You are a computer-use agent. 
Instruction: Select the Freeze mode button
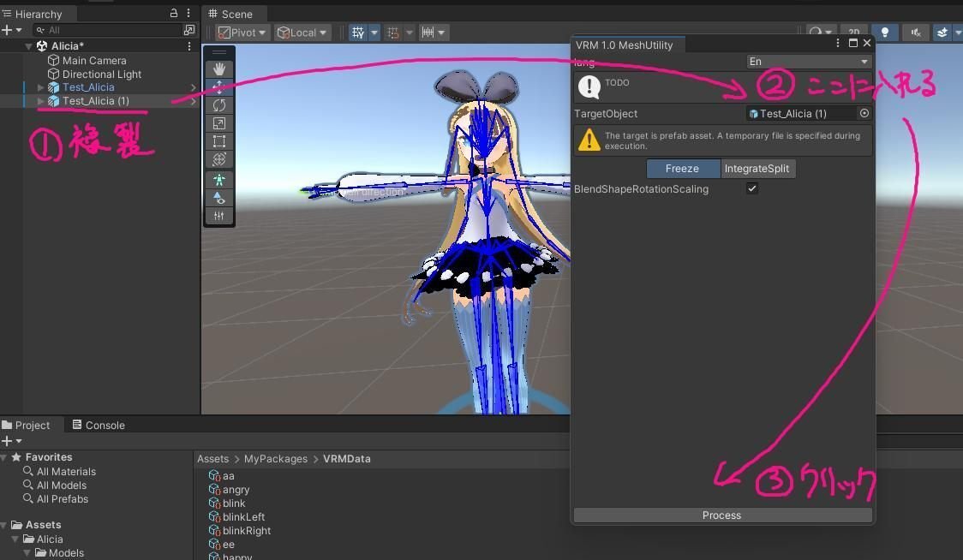[683, 168]
